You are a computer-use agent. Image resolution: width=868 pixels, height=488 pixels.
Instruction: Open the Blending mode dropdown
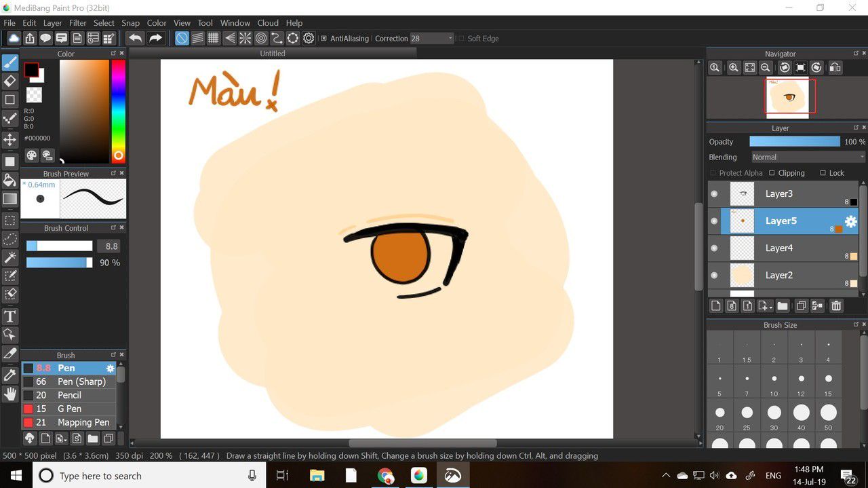pos(807,157)
